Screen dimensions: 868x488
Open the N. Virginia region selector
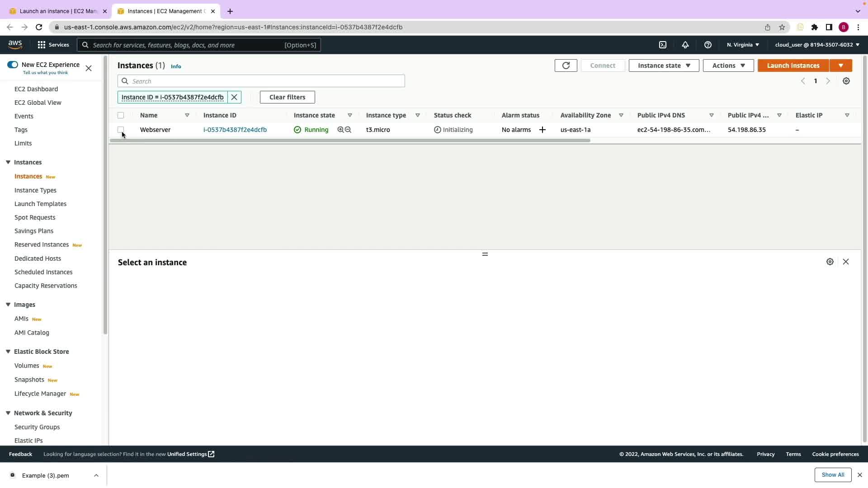pyautogui.click(x=743, y=45)
